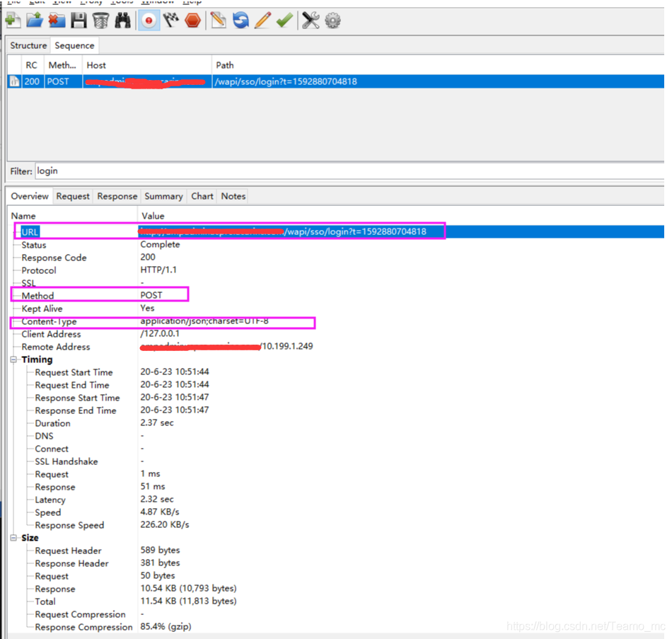This screenshot has width=672, height=639.
Task: Select the Response Header size row
Action: coord(336,563)
